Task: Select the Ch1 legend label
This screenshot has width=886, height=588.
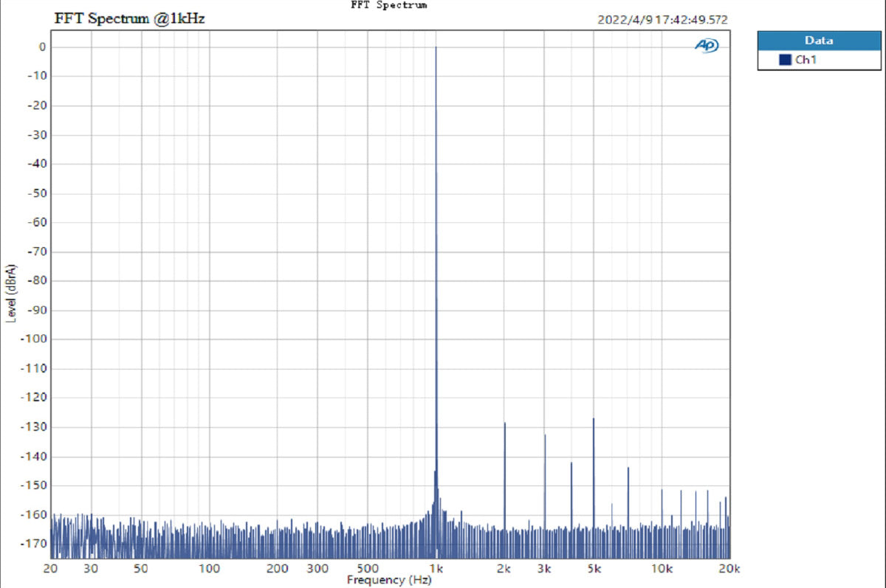Action: pos(805,60)
